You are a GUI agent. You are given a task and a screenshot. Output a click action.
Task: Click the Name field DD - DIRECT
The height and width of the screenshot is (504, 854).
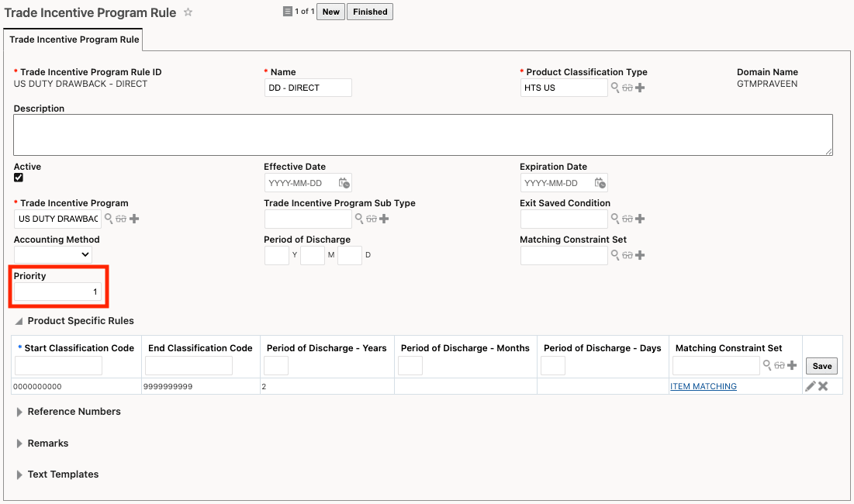pos(308,88)
